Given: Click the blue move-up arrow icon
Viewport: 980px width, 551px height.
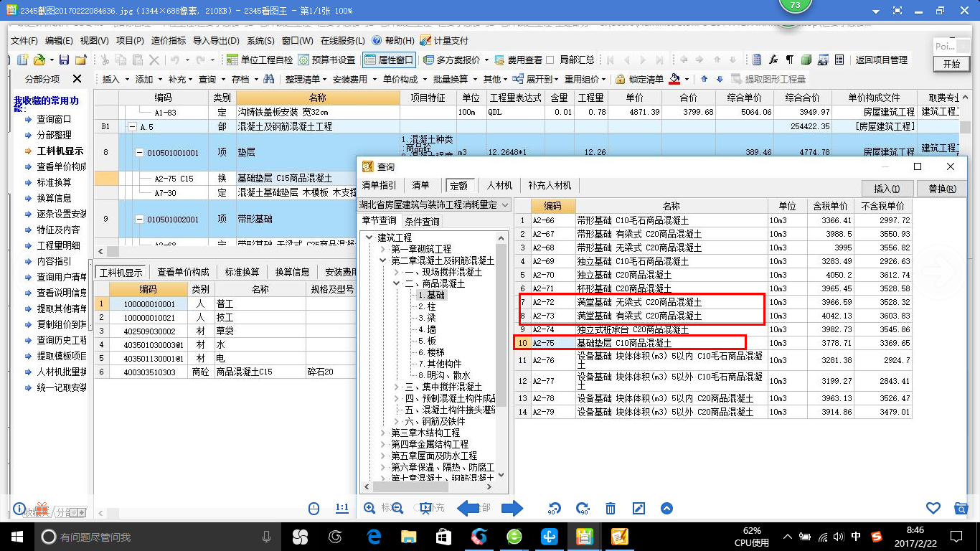Looking at the screenshot, I should (704, 79).
